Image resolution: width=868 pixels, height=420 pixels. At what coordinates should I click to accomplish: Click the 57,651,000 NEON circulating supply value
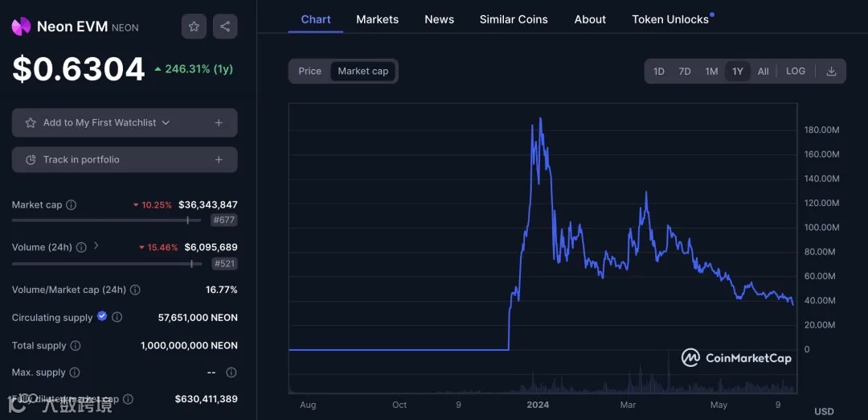click(x=198, y=318)
